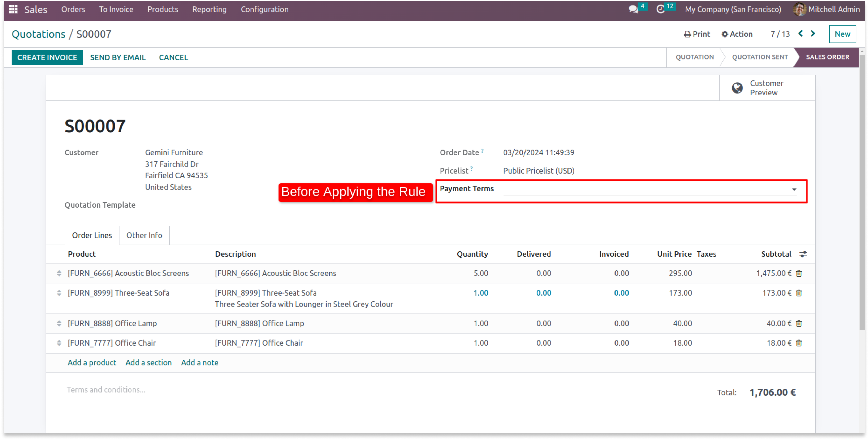The height and width of the screenshot is (439, 868).
Task: Open the activities clock icon
Action: 660,9
